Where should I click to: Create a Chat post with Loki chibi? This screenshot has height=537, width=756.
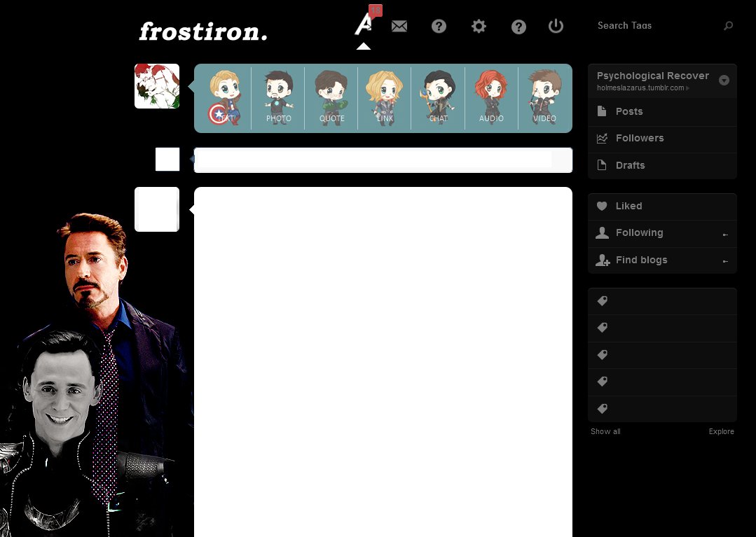coord(438,98)
